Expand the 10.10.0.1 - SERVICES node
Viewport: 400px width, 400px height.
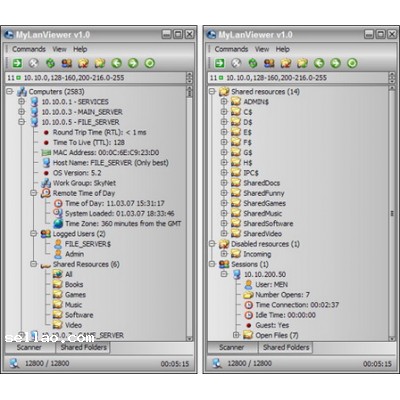pos(22,102)
